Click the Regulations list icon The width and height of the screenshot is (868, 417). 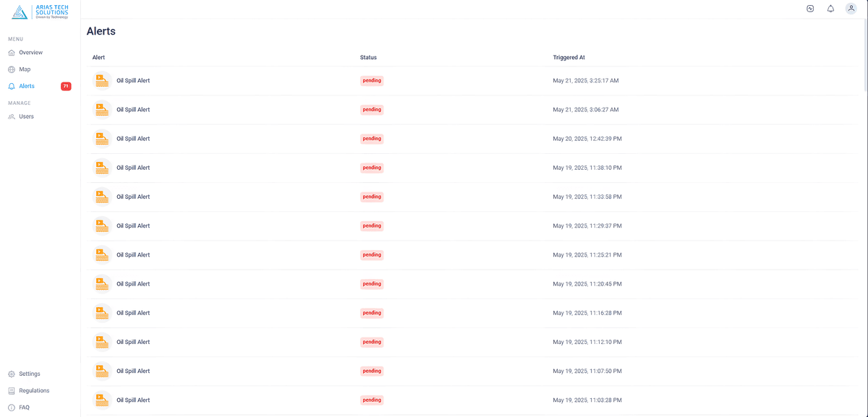click(x=12, y=391)
